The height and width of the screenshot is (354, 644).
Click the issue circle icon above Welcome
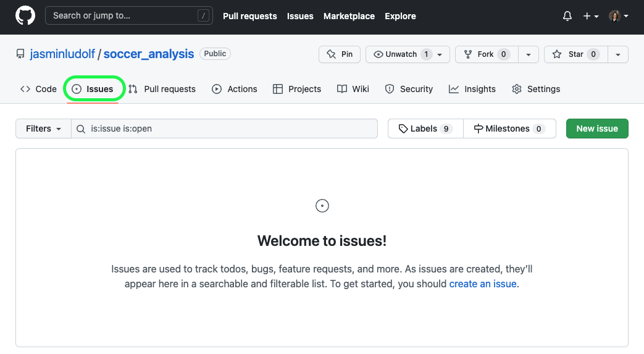(322, 206)
